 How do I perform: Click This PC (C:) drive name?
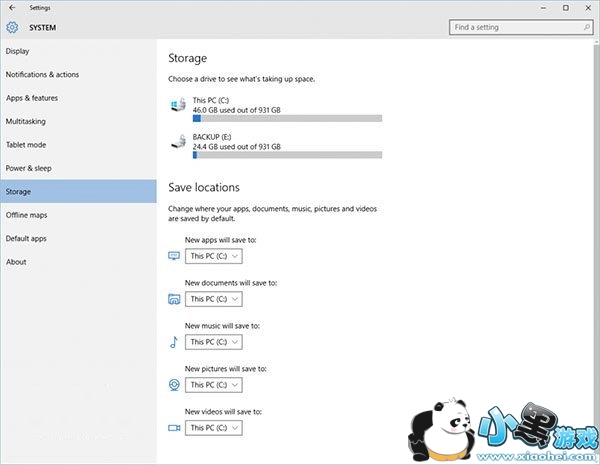coord(211,100)
